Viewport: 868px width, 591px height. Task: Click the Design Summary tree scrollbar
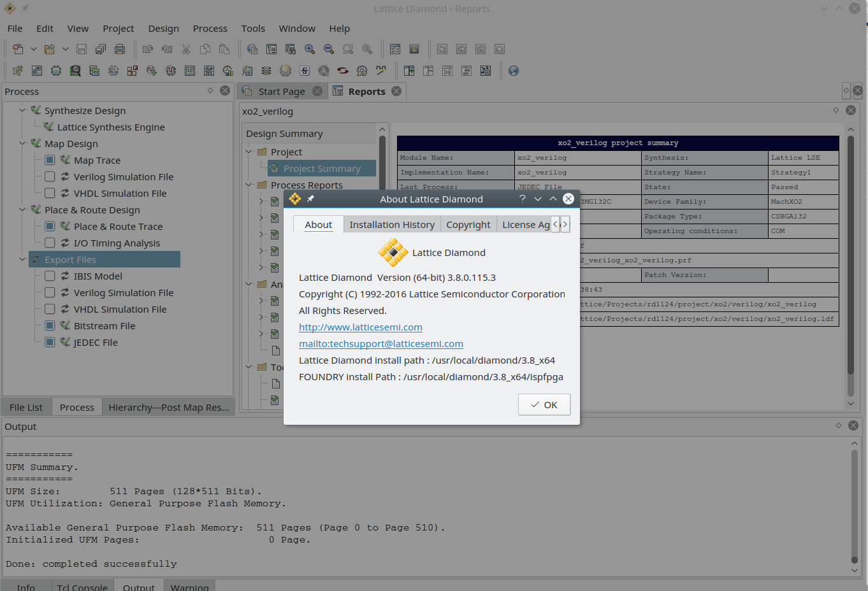[382, 267]
